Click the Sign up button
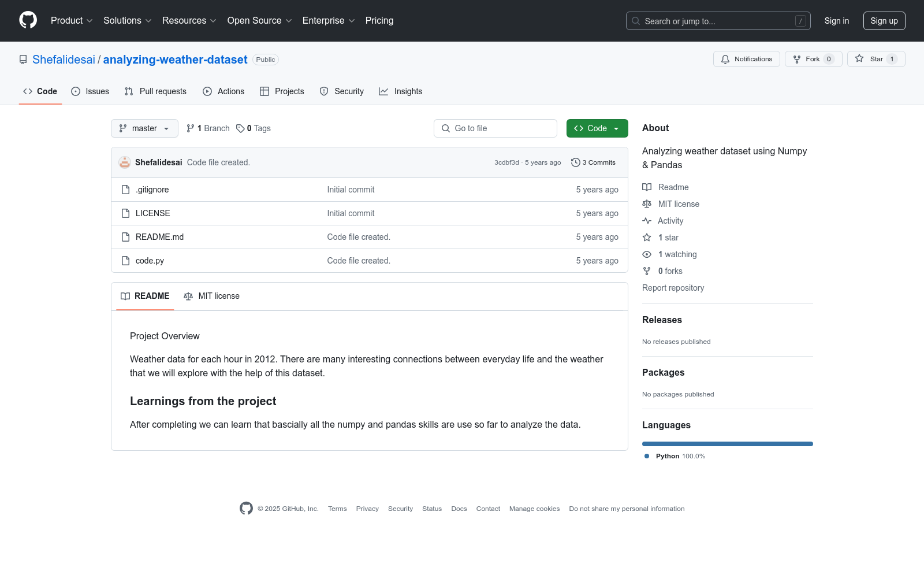 [x=884, y=21]
